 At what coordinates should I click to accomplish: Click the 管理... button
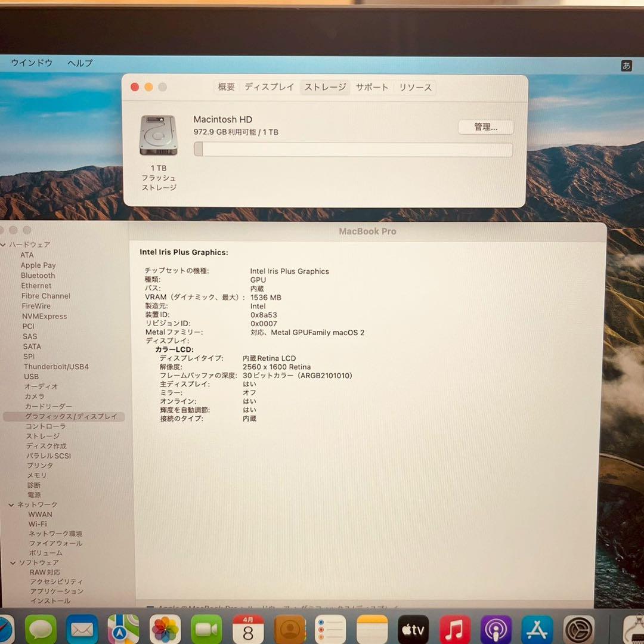pos(486,127)
